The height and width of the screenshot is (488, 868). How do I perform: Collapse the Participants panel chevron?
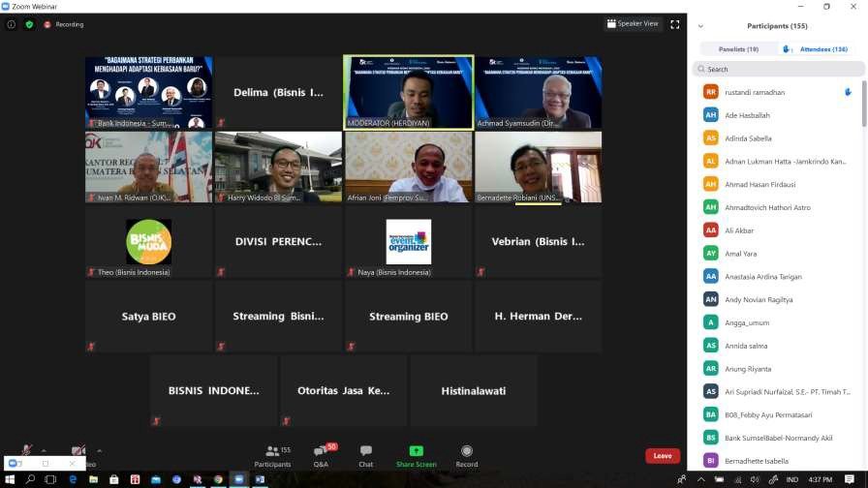click(x=700, y=26)
